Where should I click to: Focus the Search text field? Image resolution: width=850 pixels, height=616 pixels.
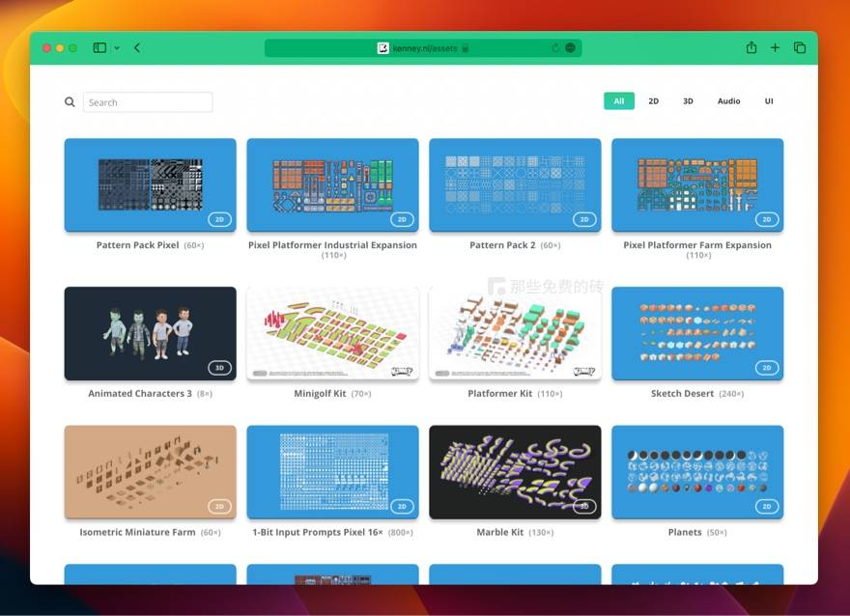148,101
